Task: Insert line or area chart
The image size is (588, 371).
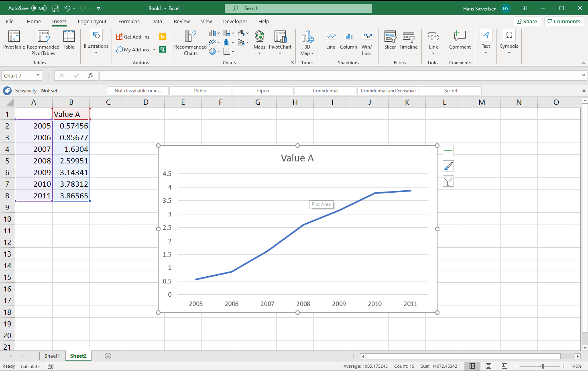Action: [x=214, y=42]
